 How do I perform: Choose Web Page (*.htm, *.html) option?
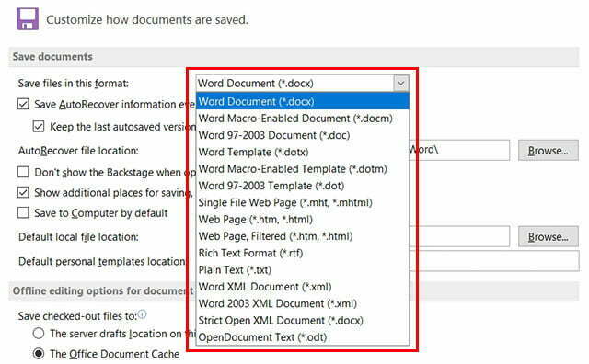pyautogui.click(x=303, y=220)
